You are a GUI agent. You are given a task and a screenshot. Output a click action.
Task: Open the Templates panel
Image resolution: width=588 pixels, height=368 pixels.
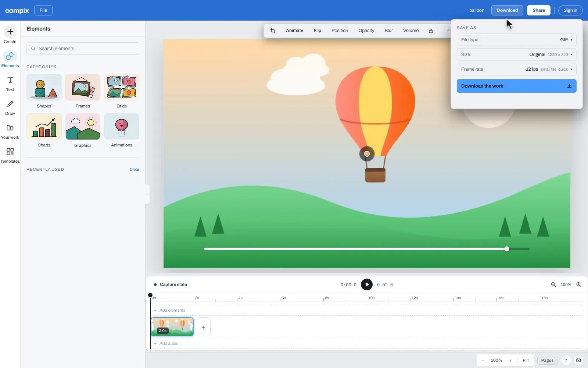point(10,156)
